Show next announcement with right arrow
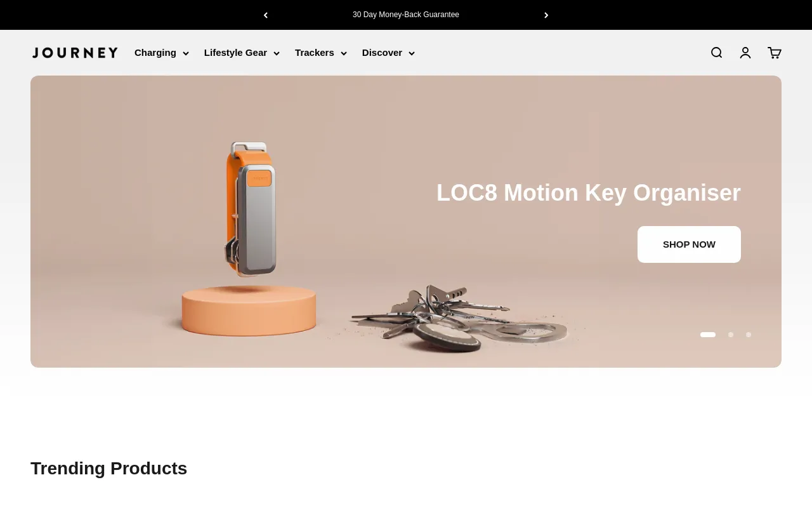Image resolution: width=812 pixels, height=508 pixels. coord(546,15)
